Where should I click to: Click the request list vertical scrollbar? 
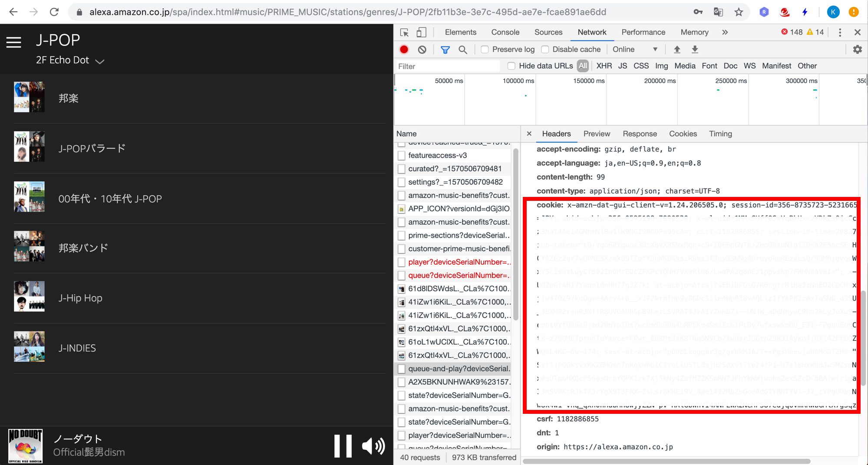pos(515,234)
